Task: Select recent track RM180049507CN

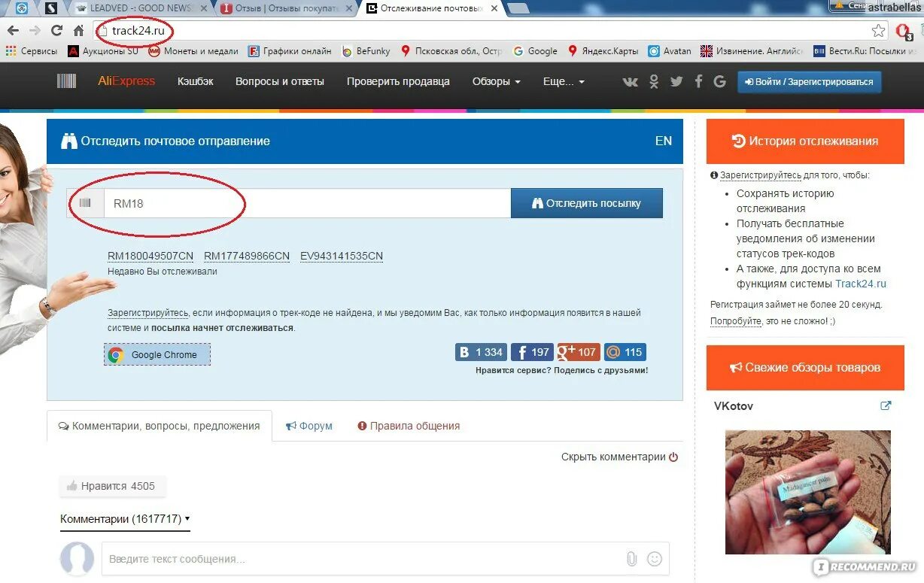Action: 150,256
